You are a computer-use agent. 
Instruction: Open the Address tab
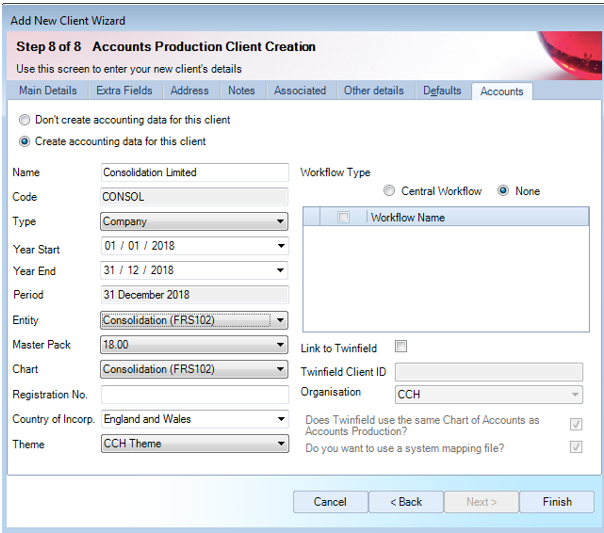click(x=190, y=91)
